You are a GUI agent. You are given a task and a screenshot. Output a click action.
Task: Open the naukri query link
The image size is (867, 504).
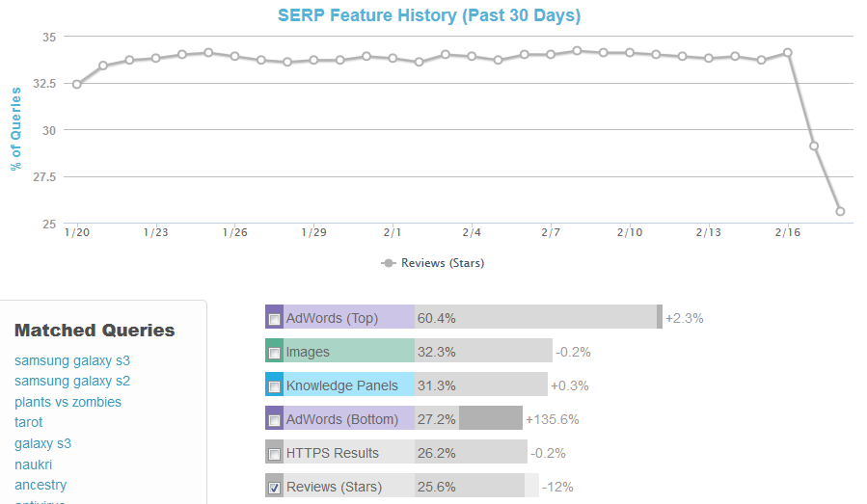click(x=34, y=464)
